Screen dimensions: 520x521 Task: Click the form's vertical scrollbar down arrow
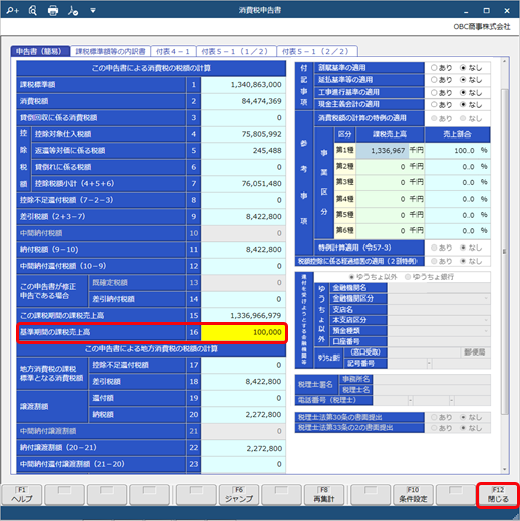click(x=504, y=469)
